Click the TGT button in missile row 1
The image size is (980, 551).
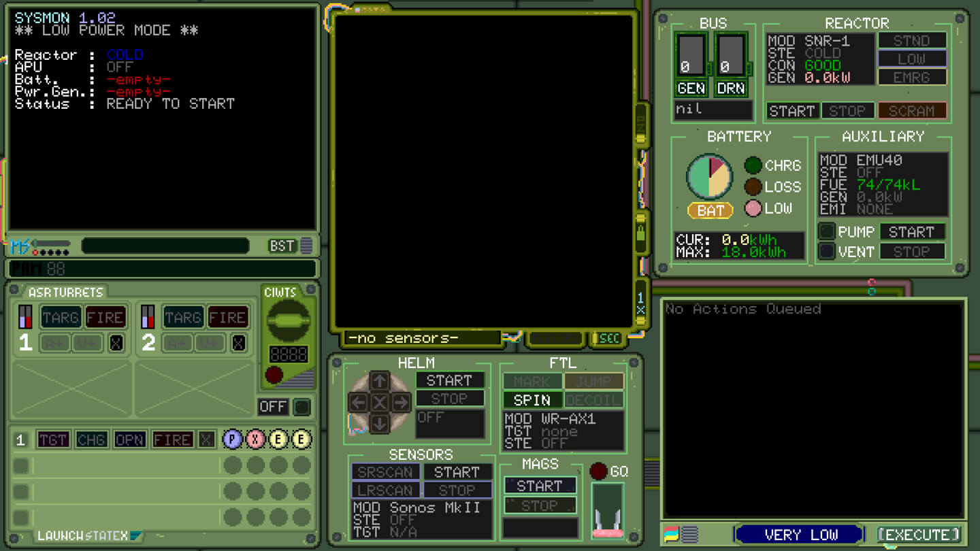[53, 440]
